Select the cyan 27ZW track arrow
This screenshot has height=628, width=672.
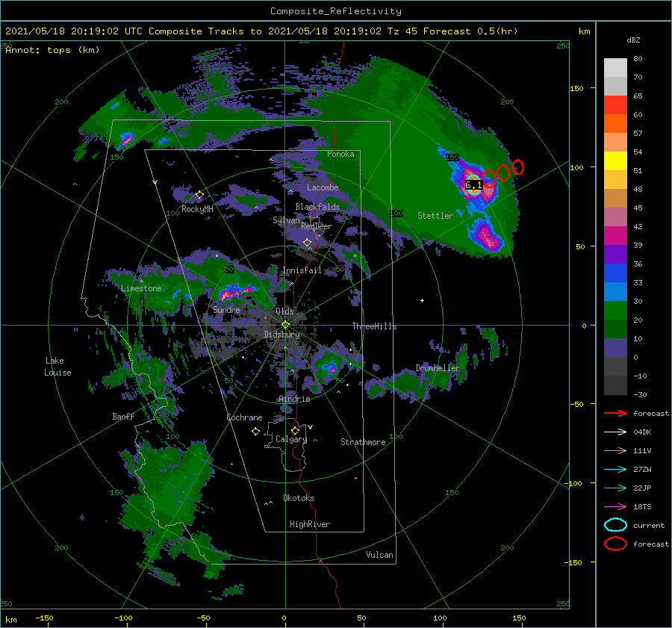[x=615, y=470]
